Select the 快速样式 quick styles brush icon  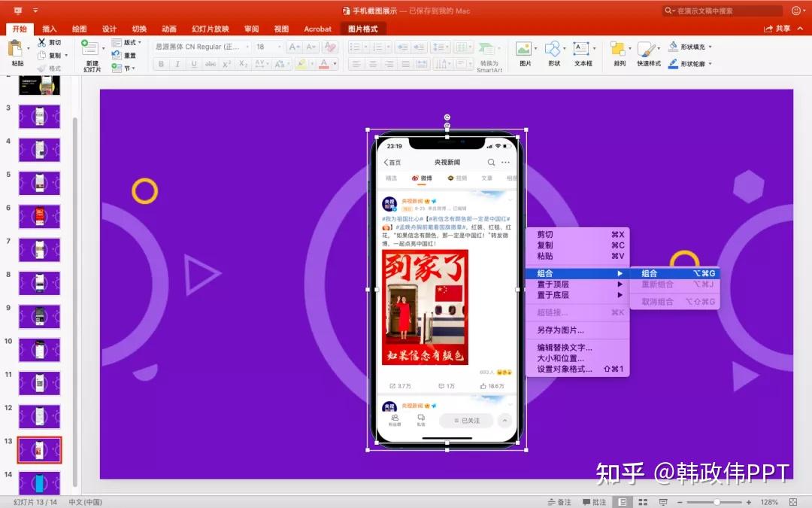(x=646, y=50)
